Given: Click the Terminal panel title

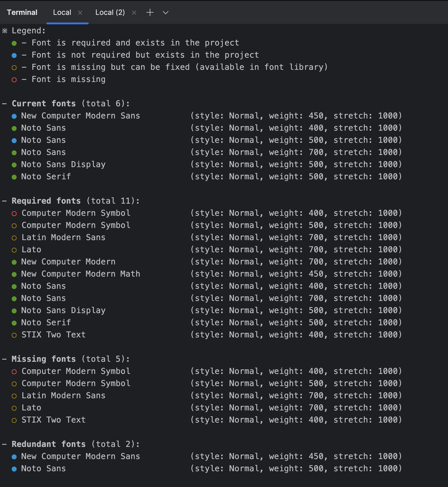Looking at the screenshot, I should 22,12.
